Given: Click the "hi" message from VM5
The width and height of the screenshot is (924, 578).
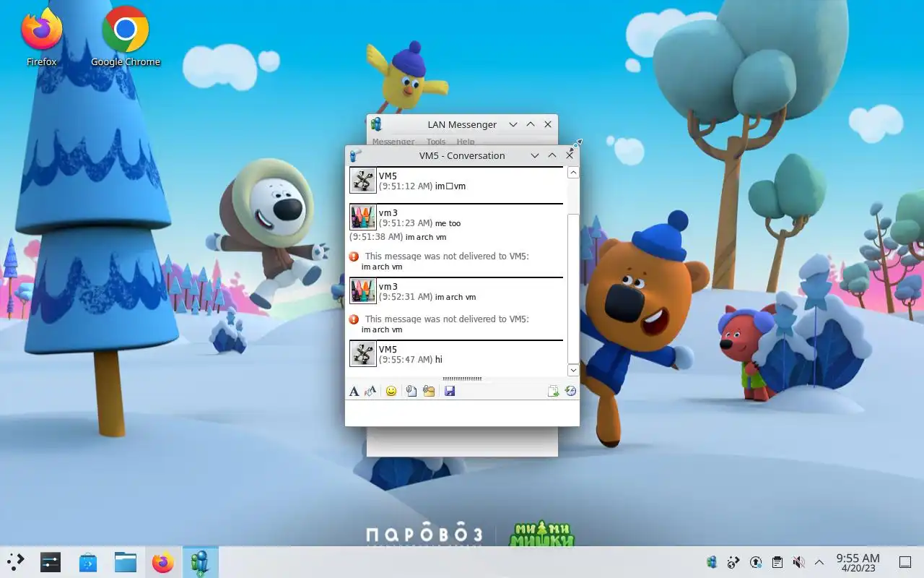Looking at the screenshot, I should [x=439, y=360].
